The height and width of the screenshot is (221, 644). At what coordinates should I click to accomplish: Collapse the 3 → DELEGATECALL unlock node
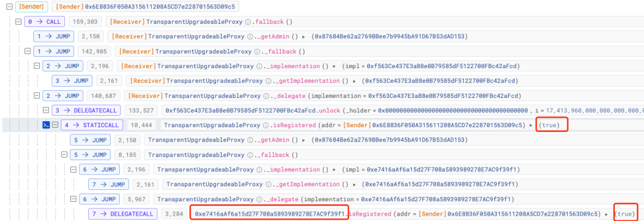46,110
